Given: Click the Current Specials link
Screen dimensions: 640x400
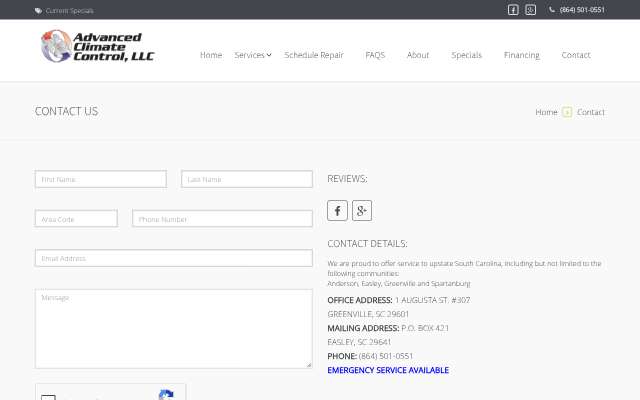Looking at the screenshot, I should tap(69, 11).
